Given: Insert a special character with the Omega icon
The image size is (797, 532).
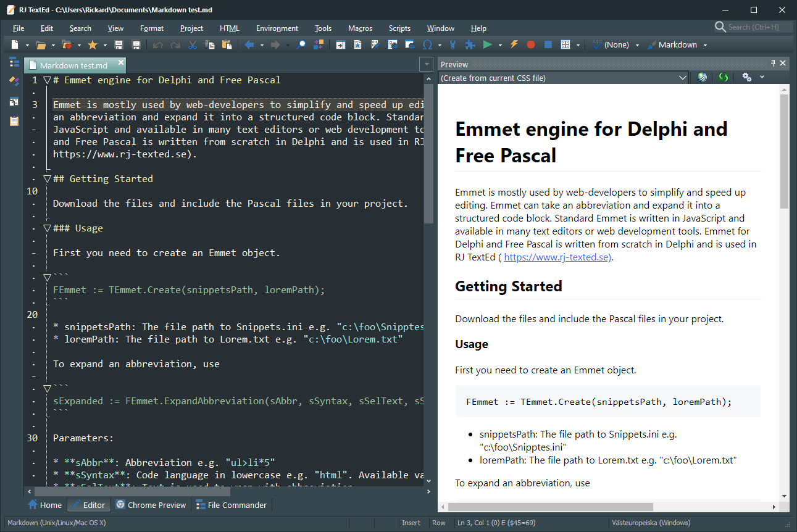Looking at the screenshot, I should (427, 44).
